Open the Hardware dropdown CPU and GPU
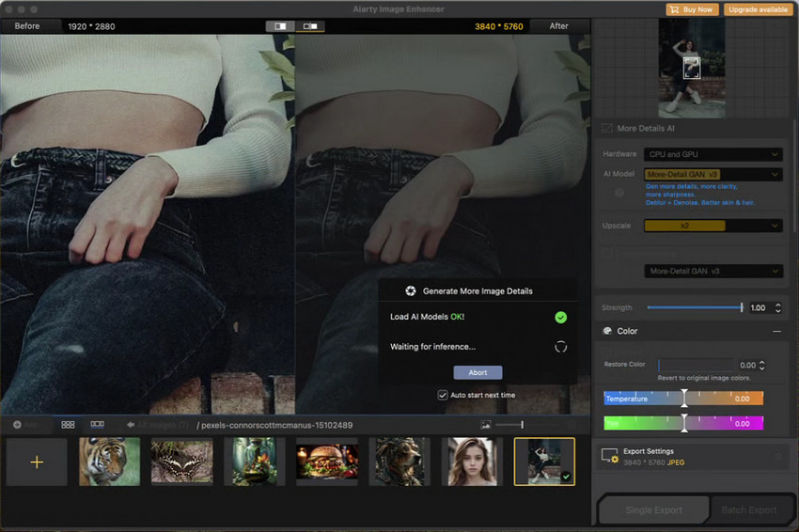Screen dimensions: 799x532 tap(713, 154)
